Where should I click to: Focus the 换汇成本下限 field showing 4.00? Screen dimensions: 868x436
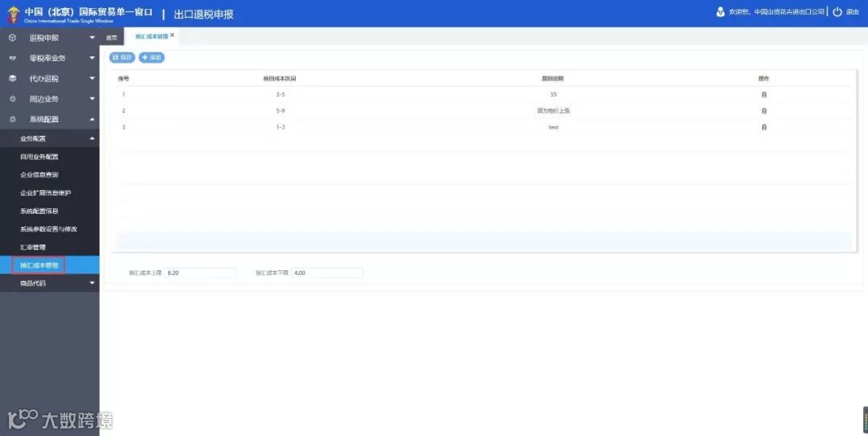coord(327,273)
